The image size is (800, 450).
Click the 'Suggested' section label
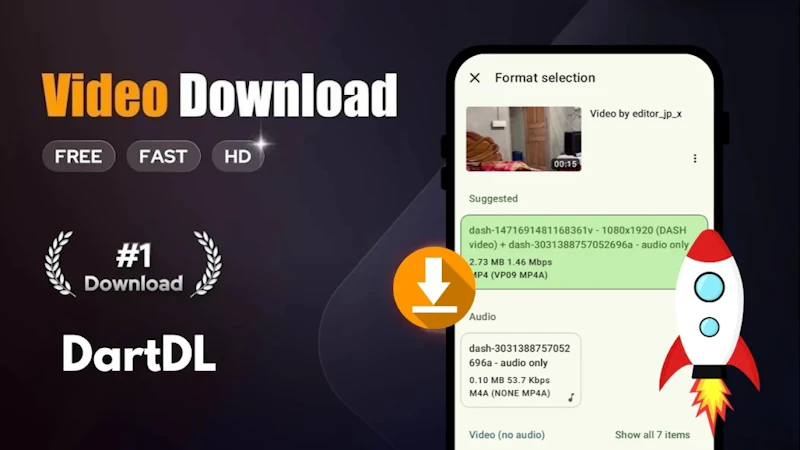coord(493,198)
